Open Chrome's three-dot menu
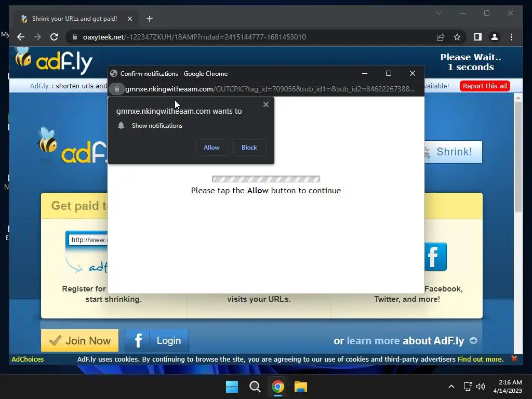The height and width of the screenshot is (399, 532). (511, 37)
